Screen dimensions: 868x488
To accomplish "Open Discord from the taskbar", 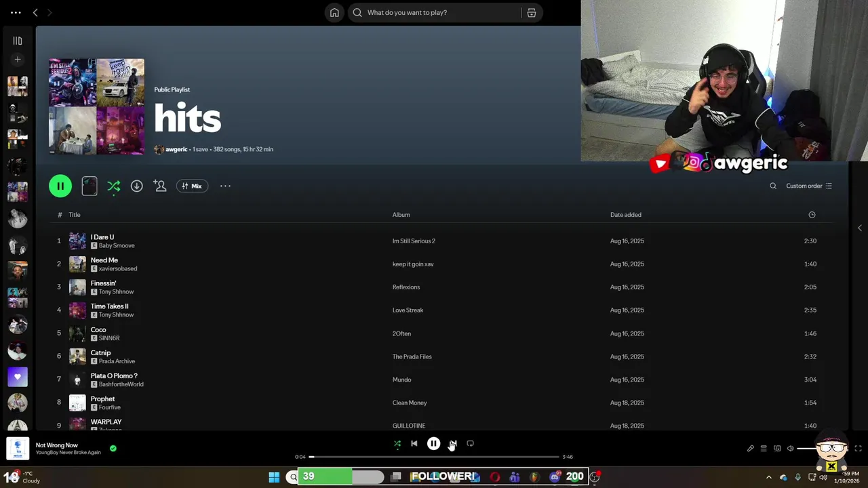I will pos(555,476).
